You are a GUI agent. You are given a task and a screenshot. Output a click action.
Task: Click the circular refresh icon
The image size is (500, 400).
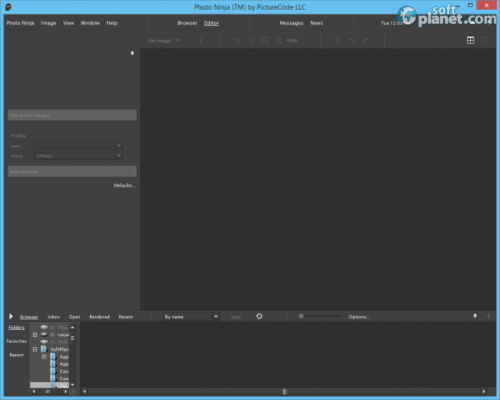(x=259, y=316)
